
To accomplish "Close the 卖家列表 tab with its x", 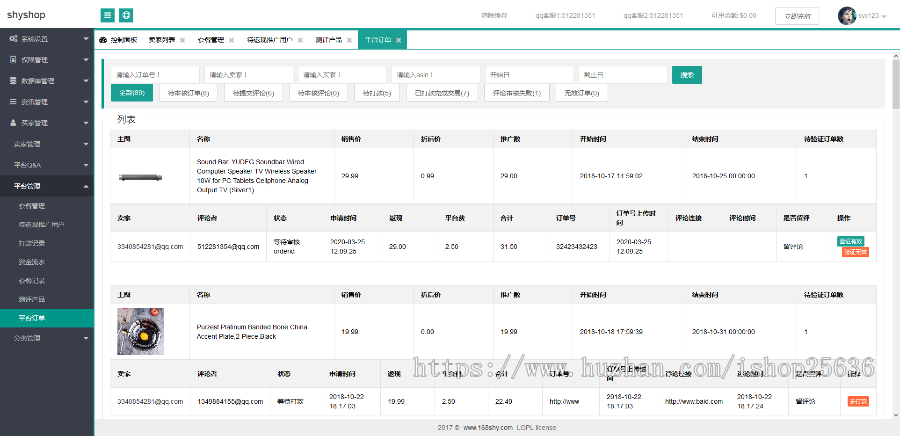I will (182, 40).
